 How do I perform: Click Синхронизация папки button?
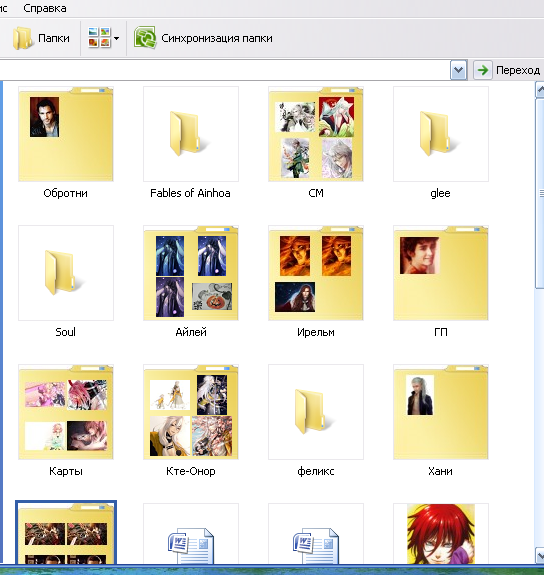click(x=203, y=38)
